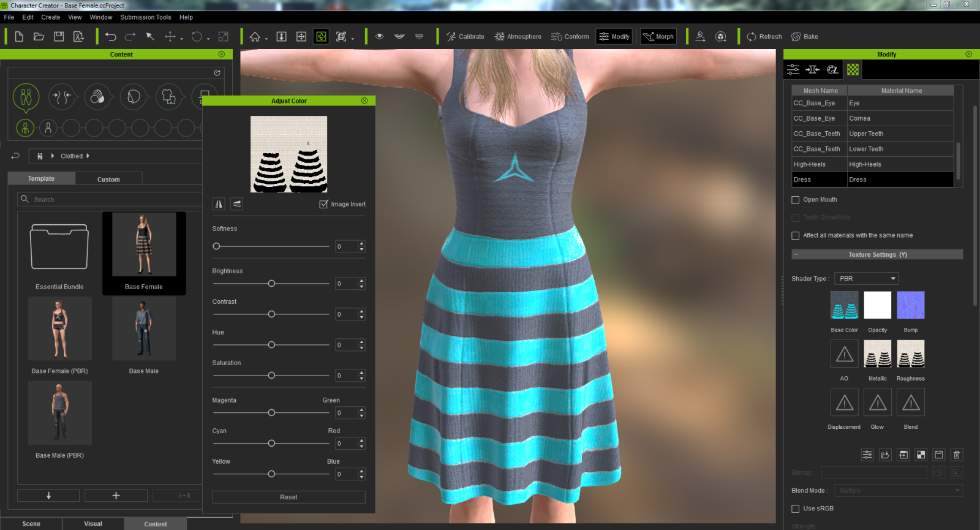Screen dimensions: 980x530
Task: Switch to the Visual tab
Action: 93,524
